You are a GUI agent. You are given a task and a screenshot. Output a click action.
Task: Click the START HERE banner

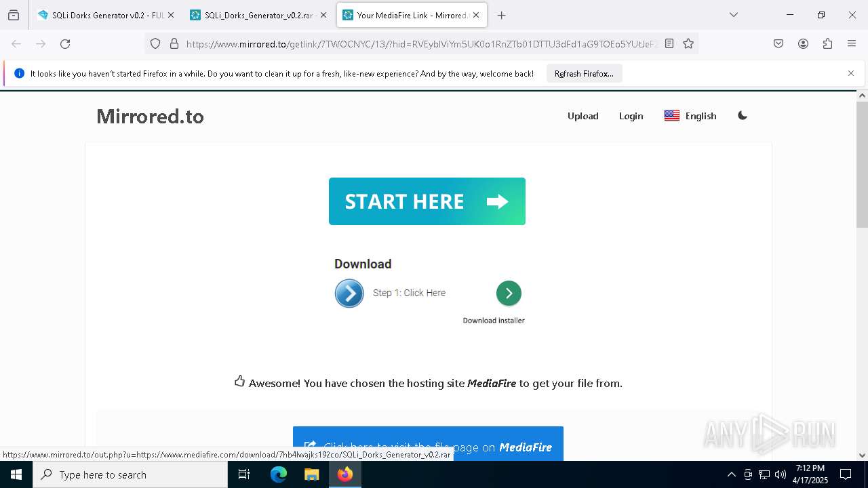[x=427, y=201]
